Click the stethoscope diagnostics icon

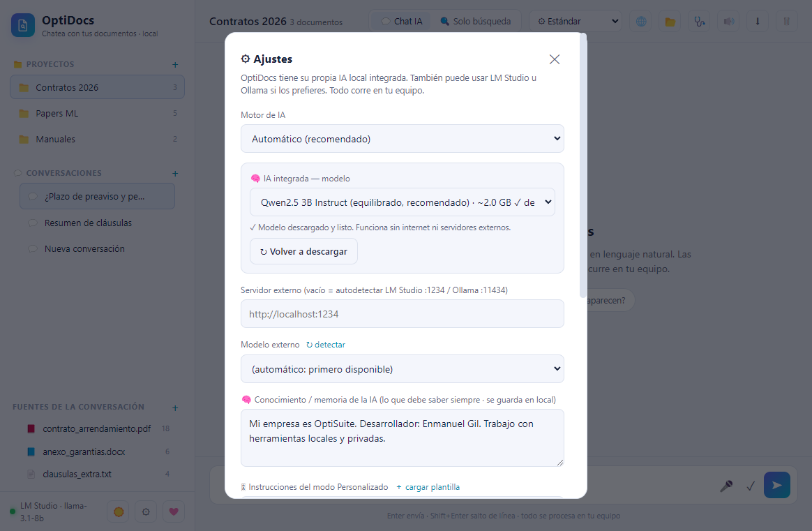click(699, 21)
